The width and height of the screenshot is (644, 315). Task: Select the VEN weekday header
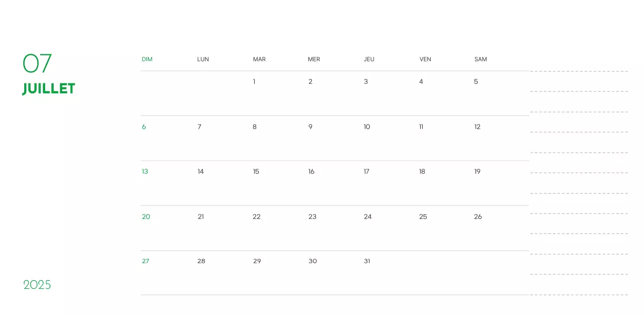point(425,59)
